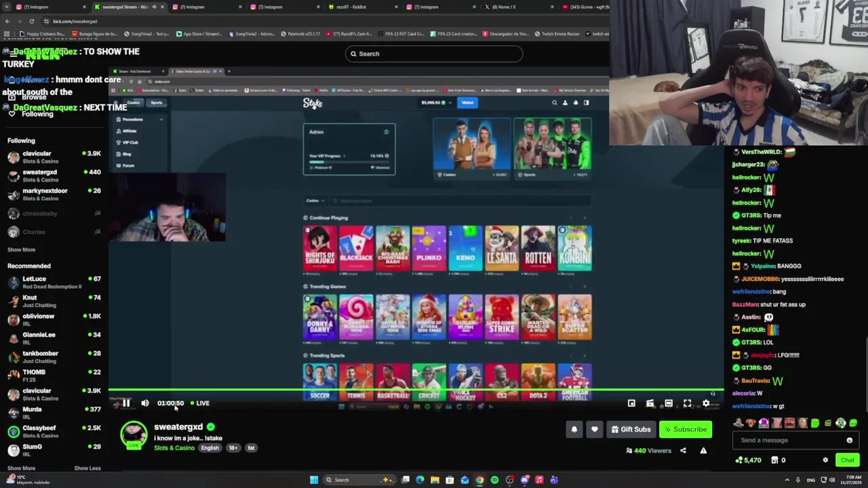Open emoji picker in chat box

click(849, 441)
